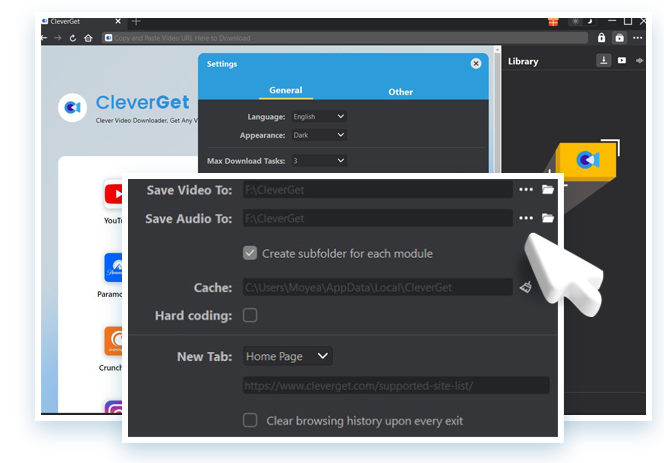The height and width of the screenshot is (463, 664).
Task: Open the Instagram site shortcut
Action: (113, 407)
